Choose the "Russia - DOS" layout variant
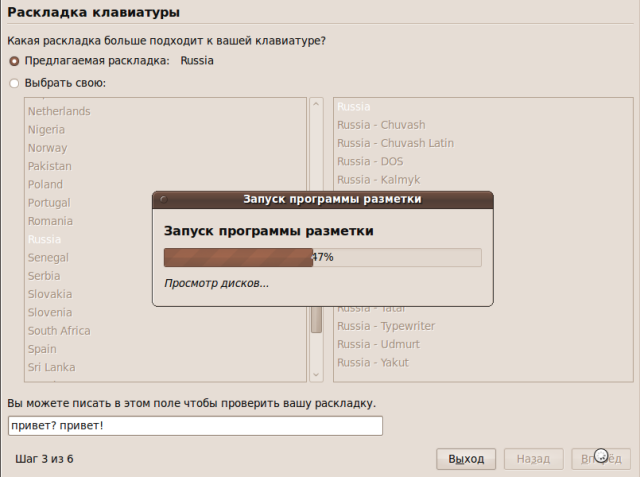This screenshot has width=640, height=477. [370, 161]
